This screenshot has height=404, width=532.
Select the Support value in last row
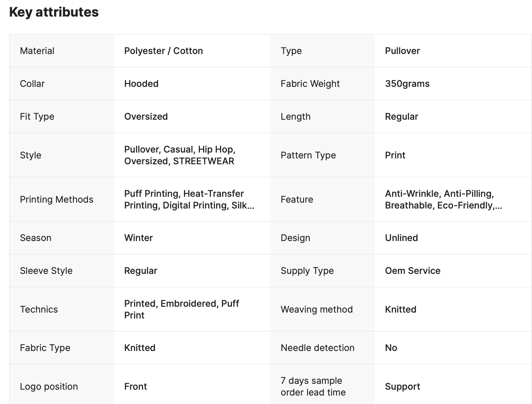(402, 386)
